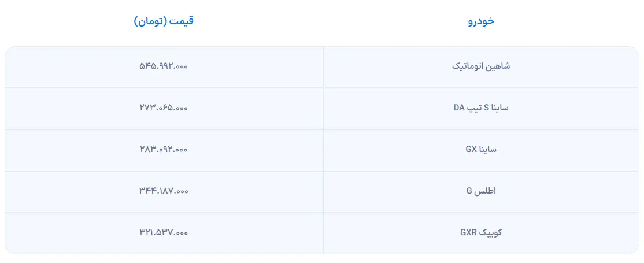Click the price ۲۷۳.۰۶۵.۰۰۰
644x263 pixels.
164,108
